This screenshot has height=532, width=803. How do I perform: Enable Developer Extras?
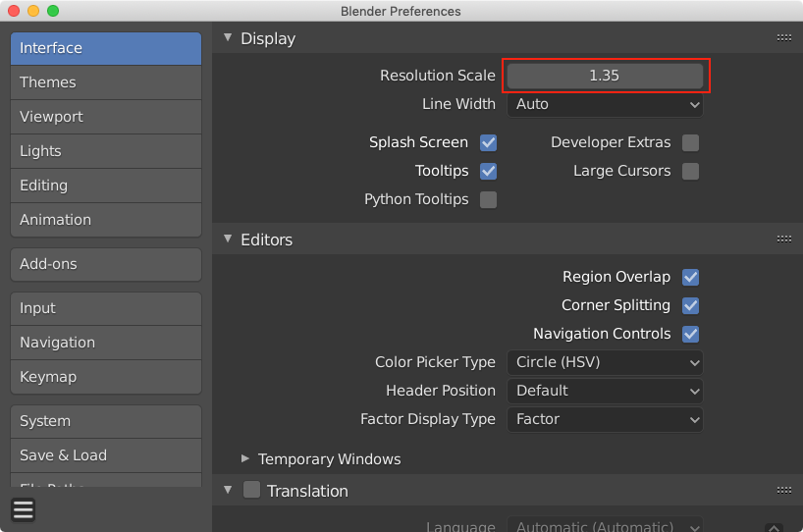coord(690,142)
